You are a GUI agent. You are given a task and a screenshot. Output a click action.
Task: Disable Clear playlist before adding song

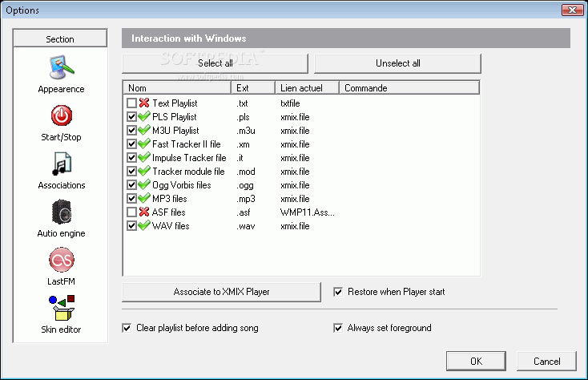click(x=127, y=328)
